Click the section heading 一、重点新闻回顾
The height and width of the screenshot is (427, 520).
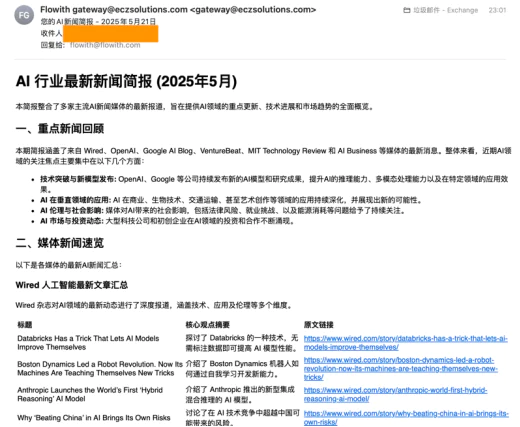tap(60, 129)
